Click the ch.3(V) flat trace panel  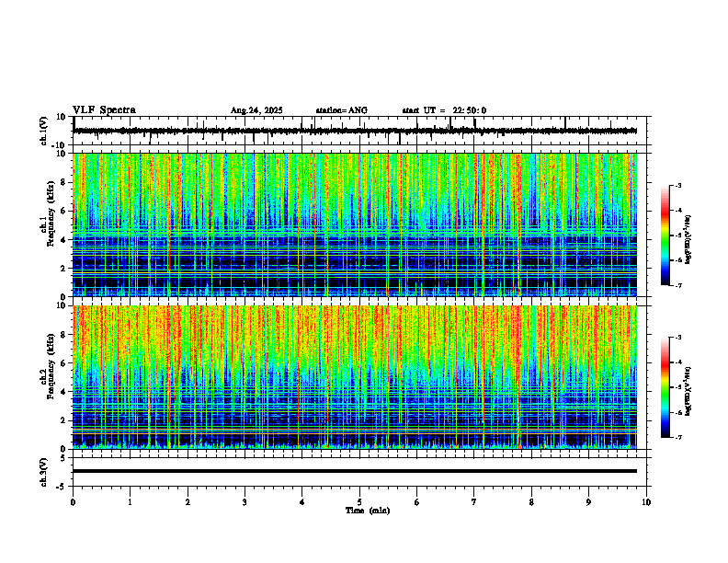361,472
